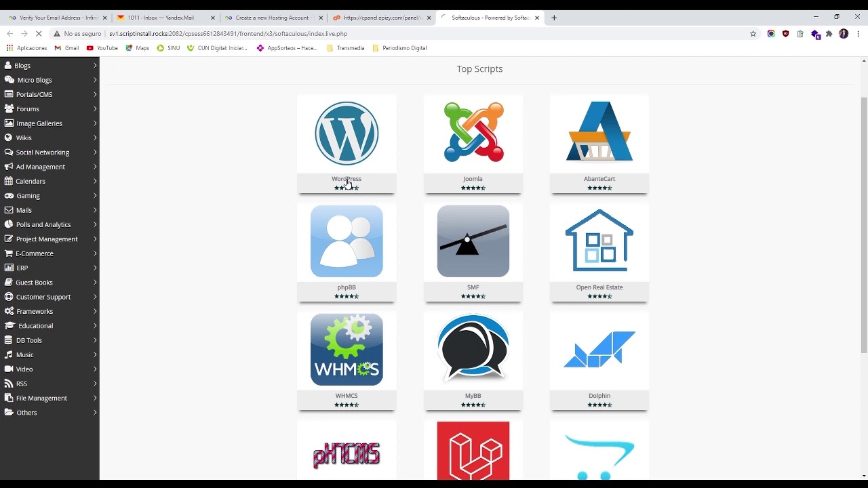The image size is (868, 488).
Task: Open the pH7CMS script icon
Action: tap(347, 455)
